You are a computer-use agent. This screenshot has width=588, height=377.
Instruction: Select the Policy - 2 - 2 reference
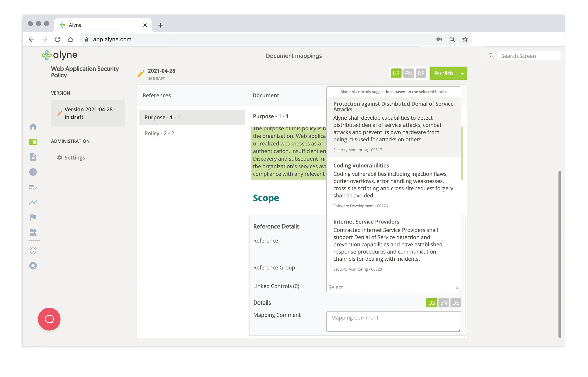(159, 133)
